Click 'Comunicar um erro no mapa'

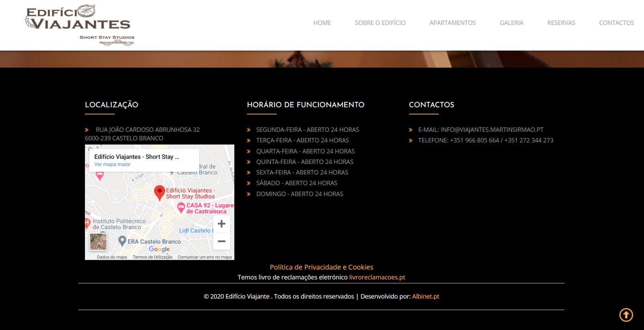[204, 257]
